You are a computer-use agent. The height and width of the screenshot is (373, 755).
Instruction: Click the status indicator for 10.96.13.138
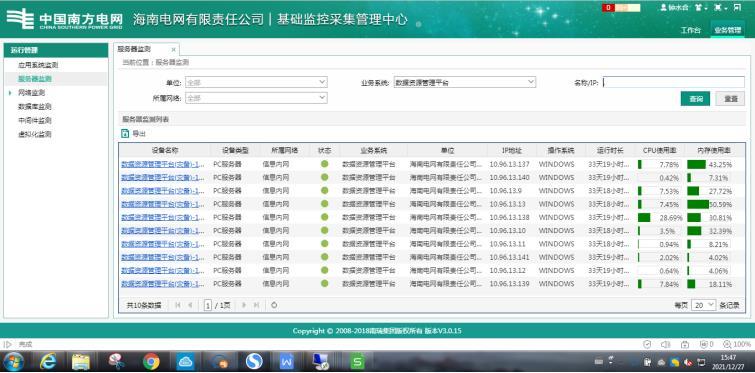325,218
